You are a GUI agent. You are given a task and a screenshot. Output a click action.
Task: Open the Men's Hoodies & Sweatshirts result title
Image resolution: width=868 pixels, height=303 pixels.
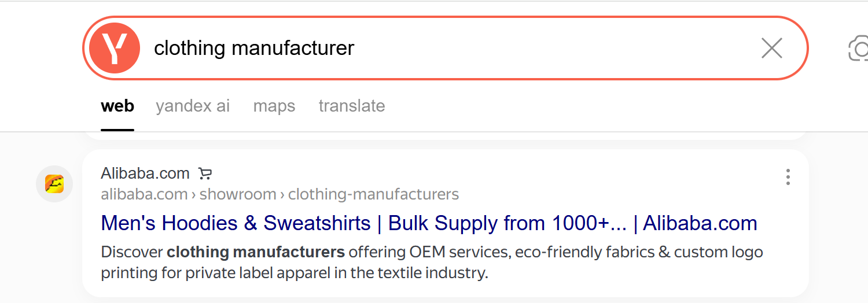(429, 223)
